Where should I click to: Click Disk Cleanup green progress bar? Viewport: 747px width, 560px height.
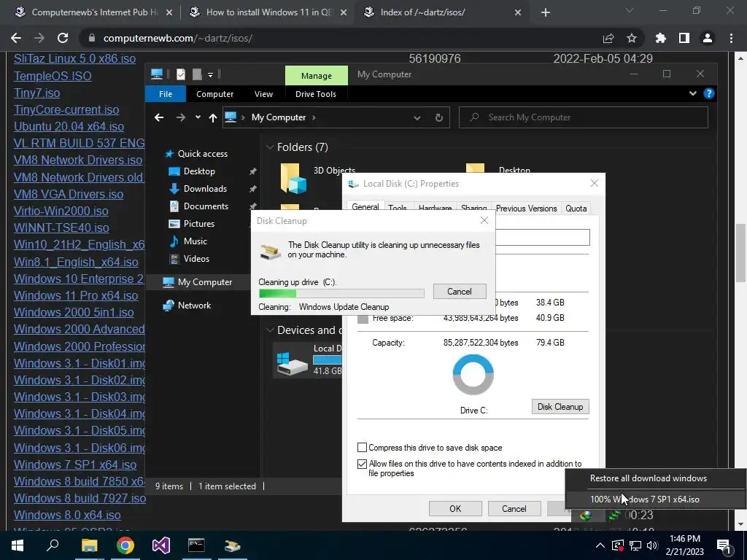(341, 293)
